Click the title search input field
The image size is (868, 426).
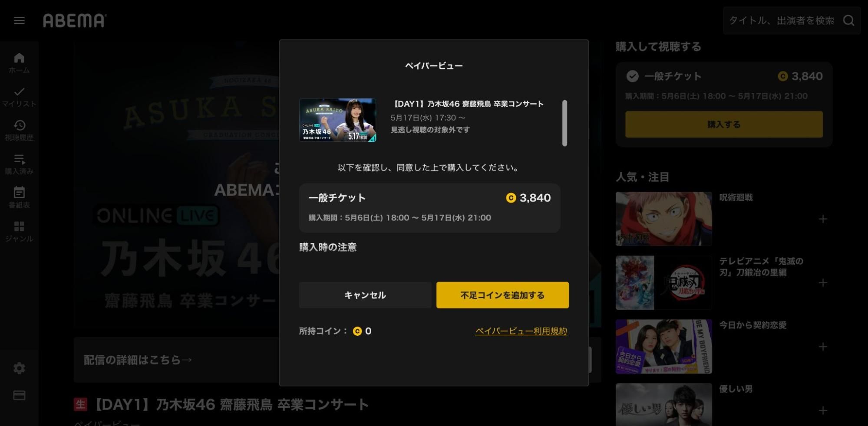782,20
